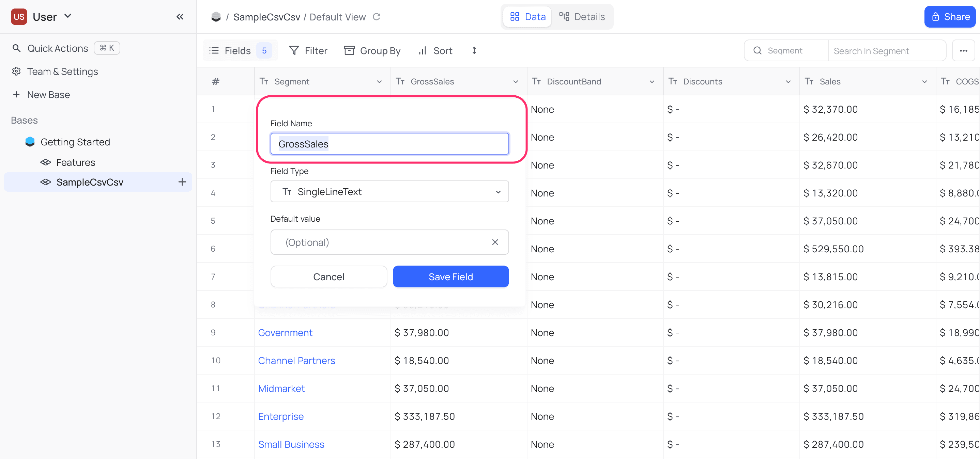This screenshot has width=980, height=459.
Task: Open the Filter tool
Action: 308,51
